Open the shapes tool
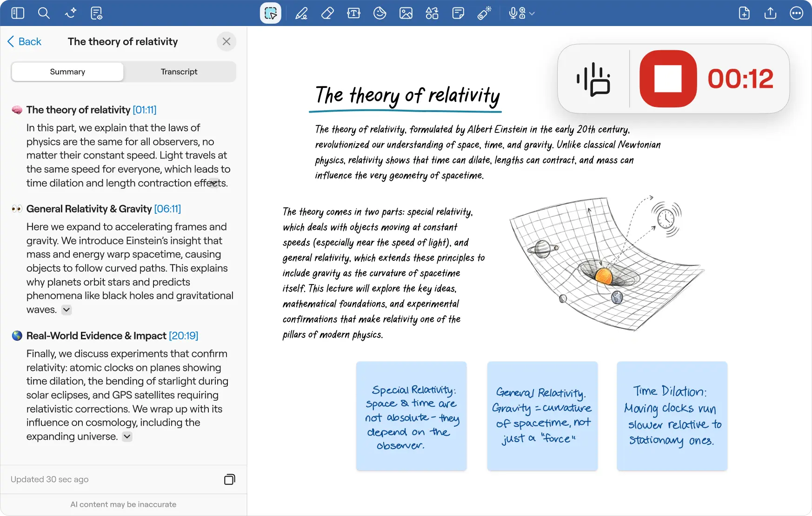This screenshot has height=516, width=812. click(x=432, y=13)
